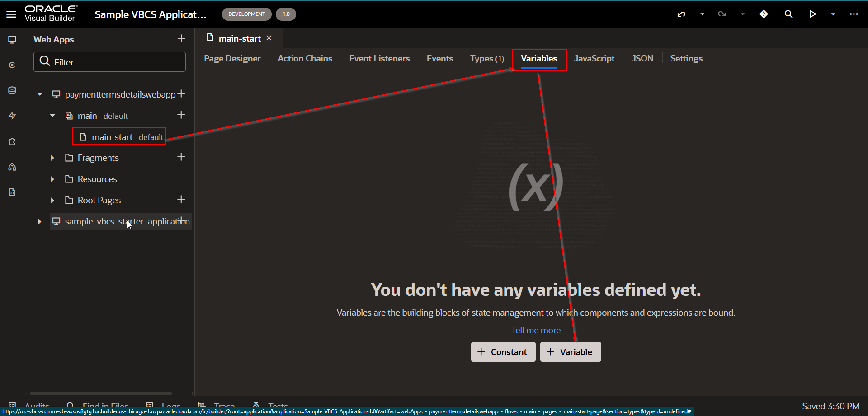868x416 pixels.
Task: Switch to the JSON tab
Action: pos(642,58)
